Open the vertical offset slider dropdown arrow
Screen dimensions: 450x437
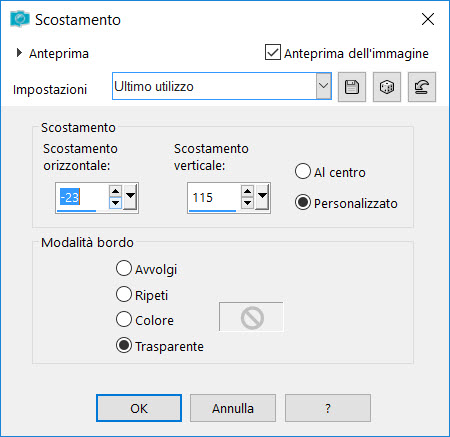[x=262, y=197]
